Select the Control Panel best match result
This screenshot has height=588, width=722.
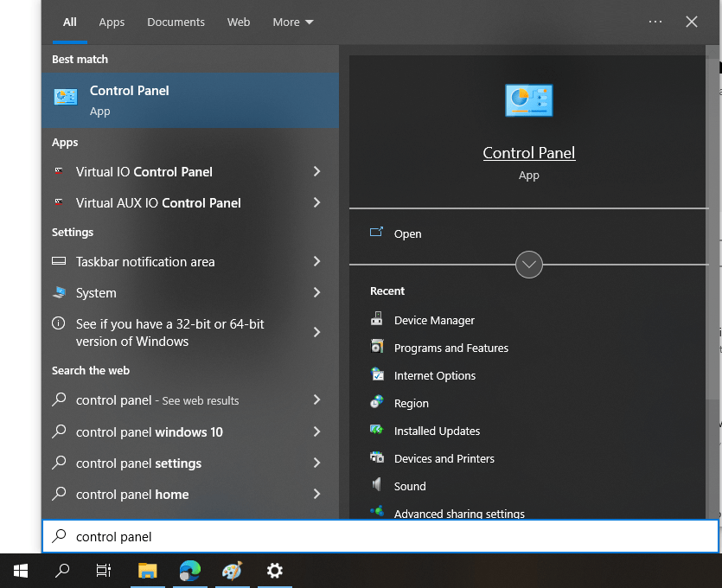coord(190,100)
